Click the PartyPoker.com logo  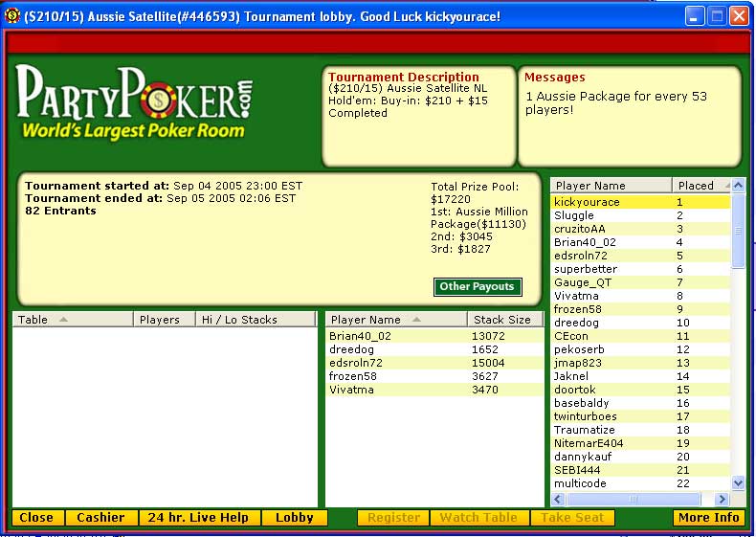point(134,102)
